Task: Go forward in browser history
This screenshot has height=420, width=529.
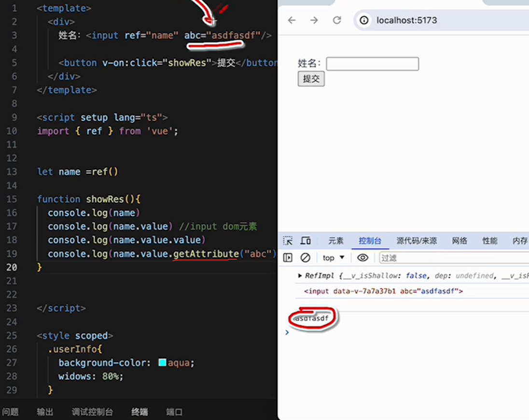Action: [x=314, y=20]
